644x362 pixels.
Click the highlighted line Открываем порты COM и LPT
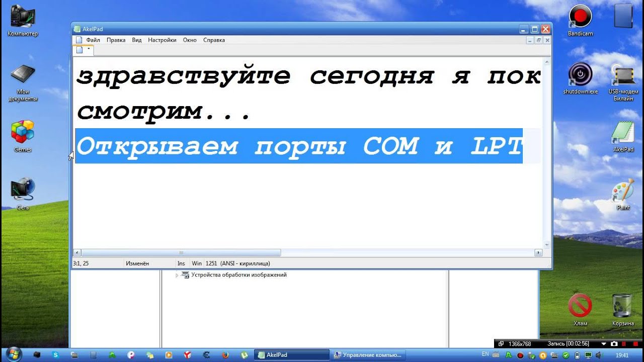tap(299, 146)
